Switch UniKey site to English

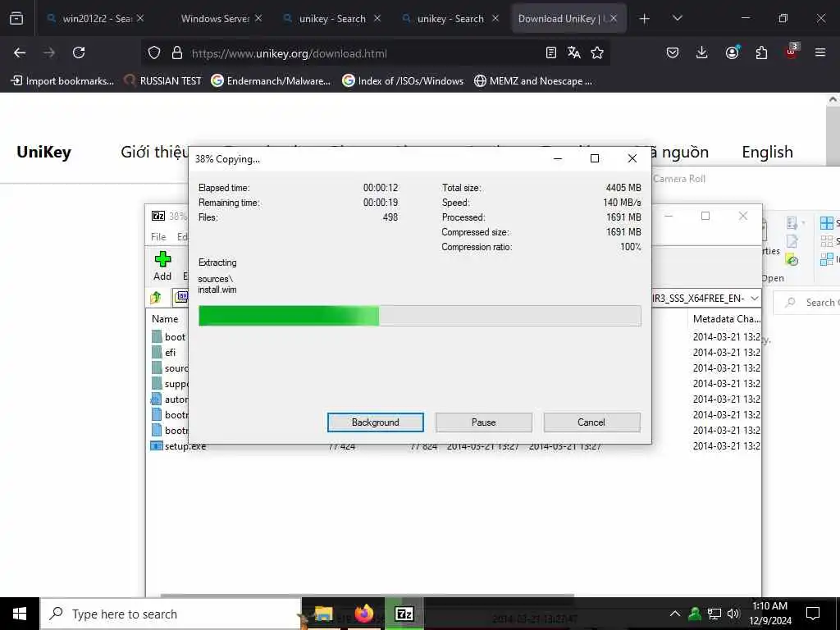click(x=767, y=152)
